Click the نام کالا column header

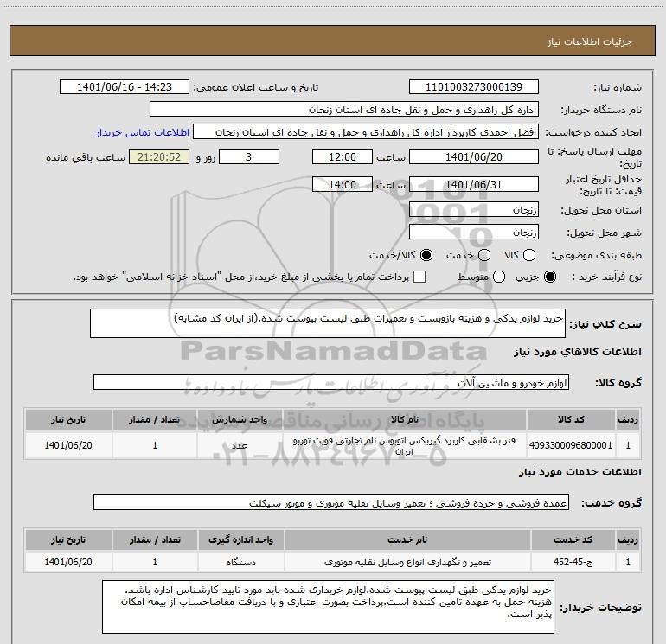click(405, 419)
